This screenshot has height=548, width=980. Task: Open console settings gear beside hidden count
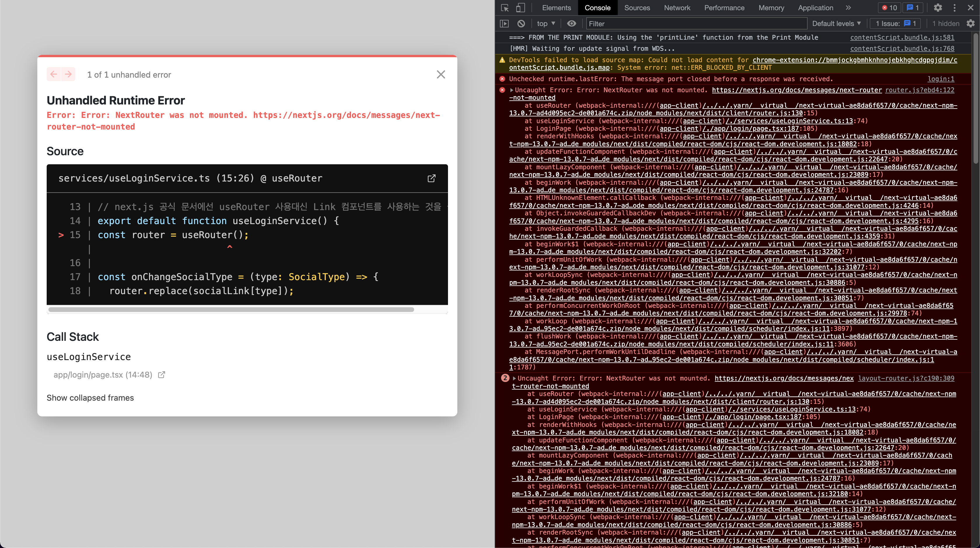click(x=970, y=24)
